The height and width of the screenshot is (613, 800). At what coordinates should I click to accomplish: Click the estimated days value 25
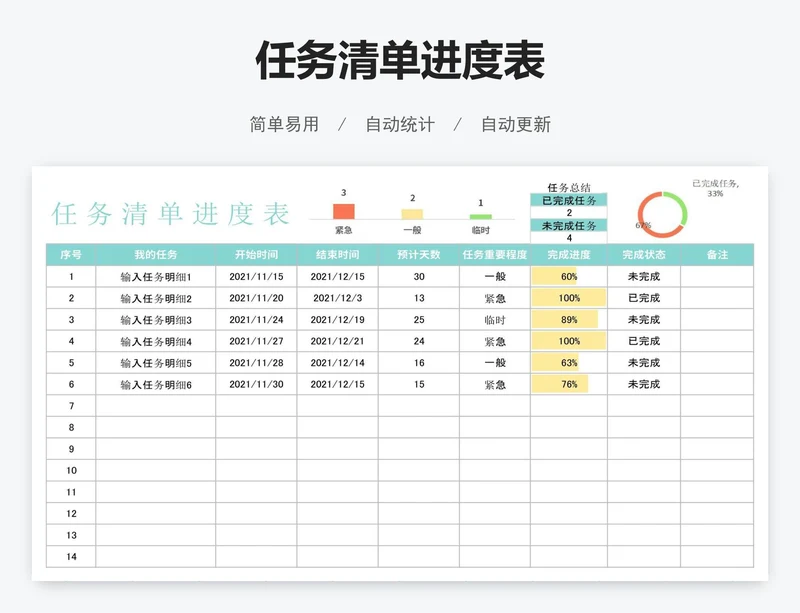point(419,320)
